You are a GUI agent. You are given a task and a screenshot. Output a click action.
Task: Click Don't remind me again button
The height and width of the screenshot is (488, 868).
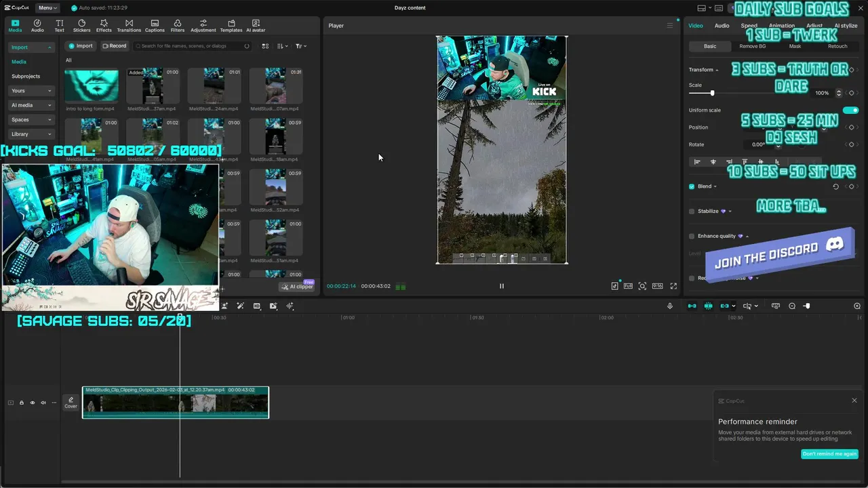coord(829,454)
